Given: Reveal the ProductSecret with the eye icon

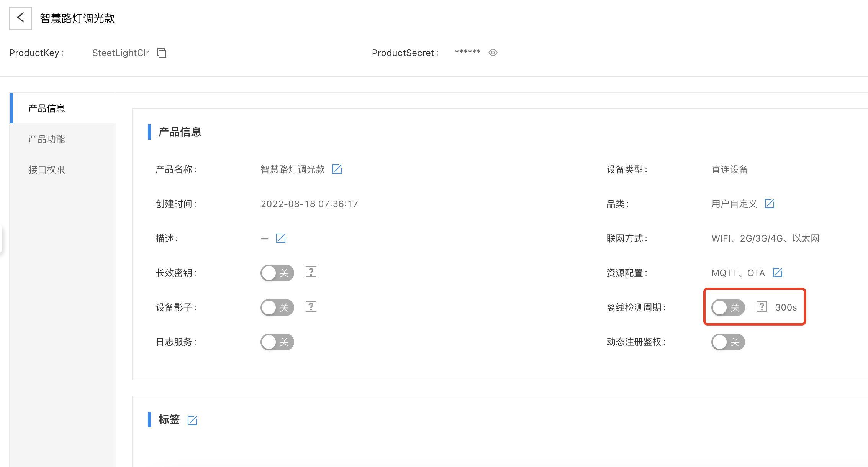Looking at the screenshot, I should click(493, 53).
